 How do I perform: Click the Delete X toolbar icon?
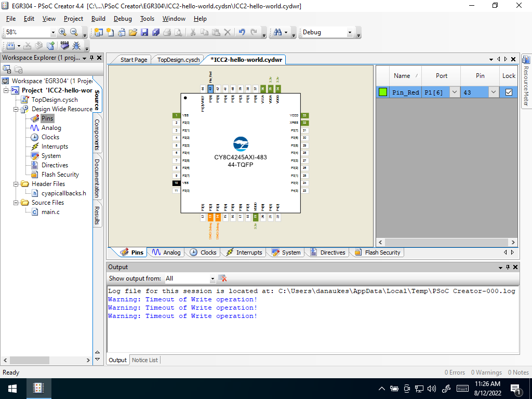tap(228, 32)
